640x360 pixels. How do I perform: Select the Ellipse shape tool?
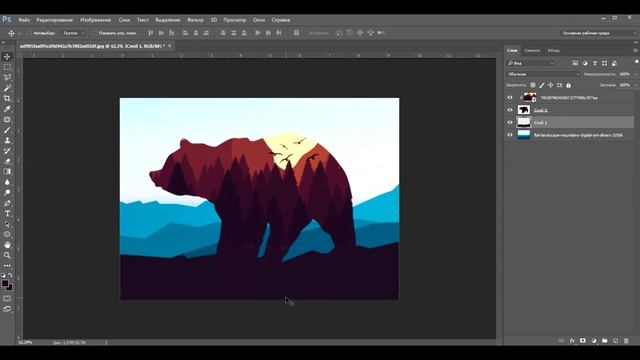7,234
